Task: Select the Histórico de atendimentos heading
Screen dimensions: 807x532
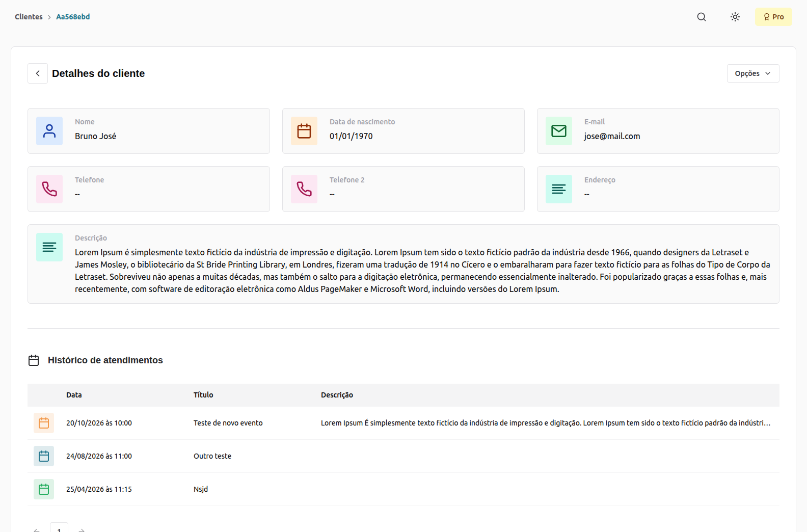Action: pyautogui.click(x=105, y=360)
